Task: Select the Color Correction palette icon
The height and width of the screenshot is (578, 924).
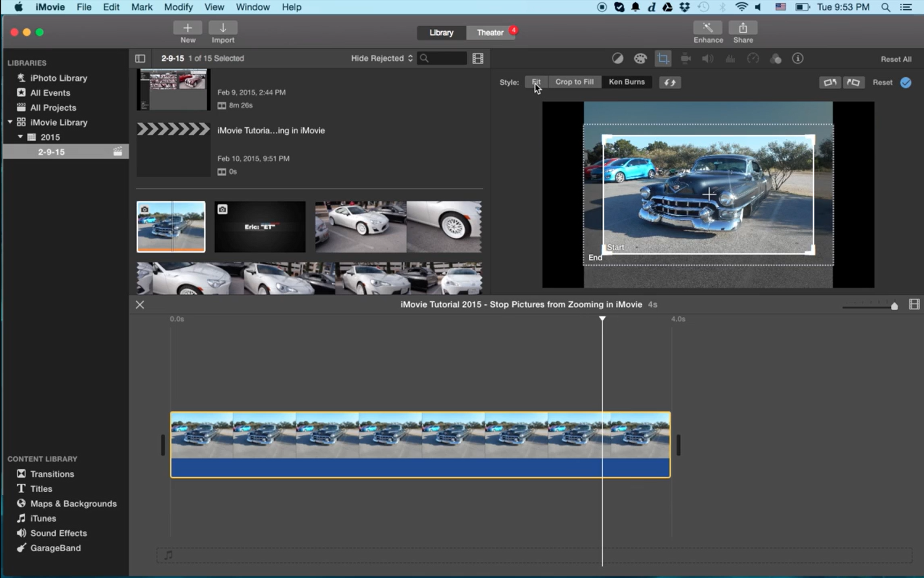Action: coord(640,58)
